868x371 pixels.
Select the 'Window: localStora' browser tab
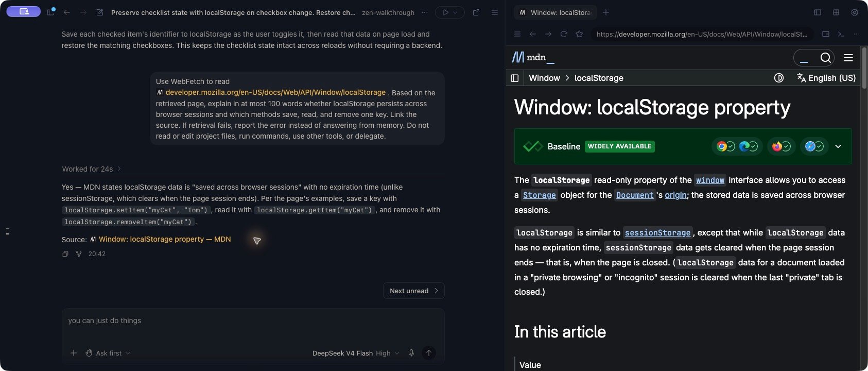pyautogui.click(x=555, y=12)
